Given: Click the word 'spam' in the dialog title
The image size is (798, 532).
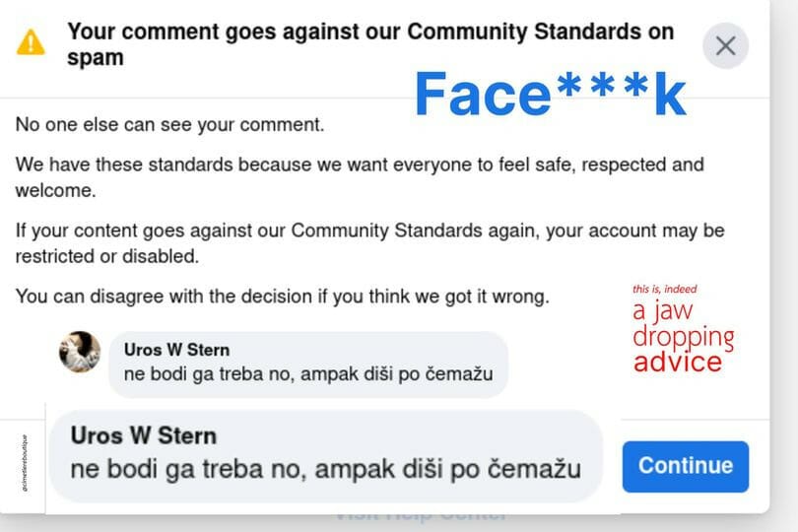Looking at the screenshot, I should point(96,57).
